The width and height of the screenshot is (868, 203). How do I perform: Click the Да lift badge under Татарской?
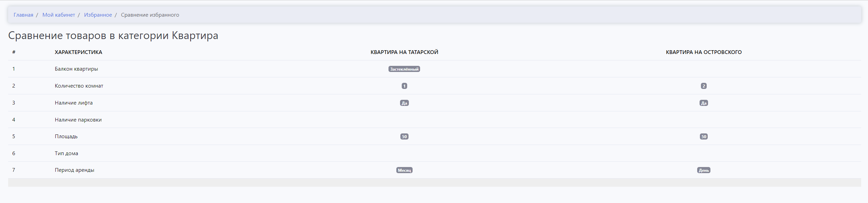click(x=404, y=103)
